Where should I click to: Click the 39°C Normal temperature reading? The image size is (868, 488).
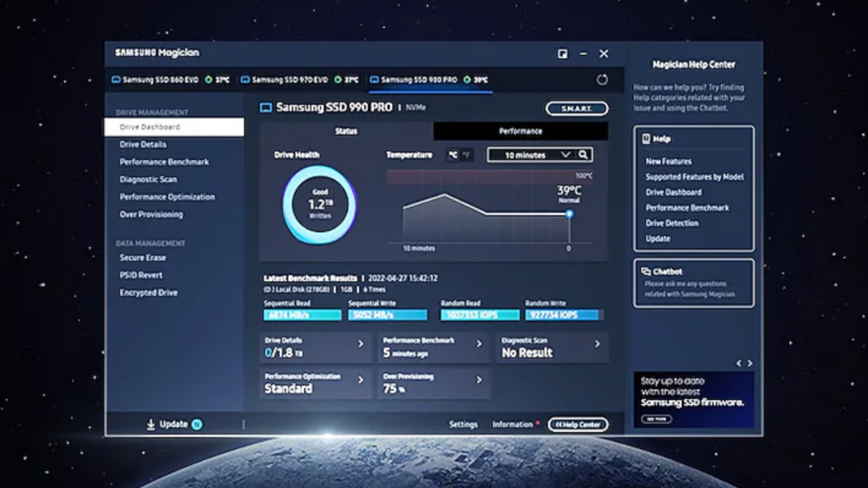point(569,194)
